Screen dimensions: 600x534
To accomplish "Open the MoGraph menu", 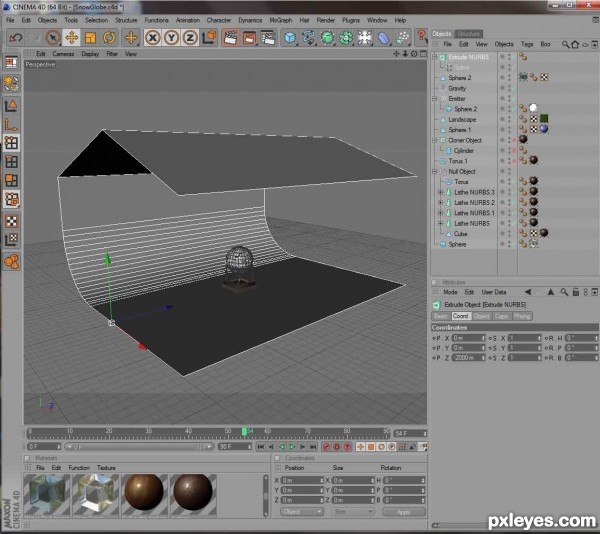I will [x=280, y=20].
